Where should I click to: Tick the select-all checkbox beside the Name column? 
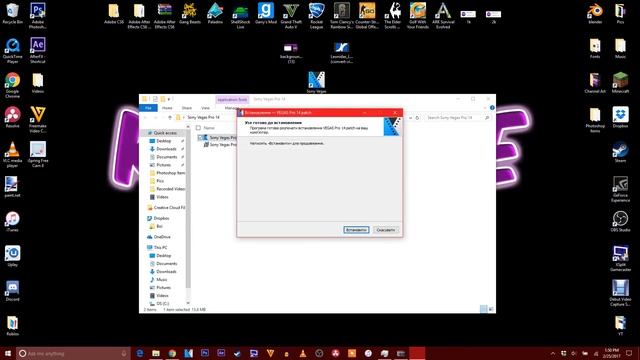pyautogui.click(x=198, y=128)
